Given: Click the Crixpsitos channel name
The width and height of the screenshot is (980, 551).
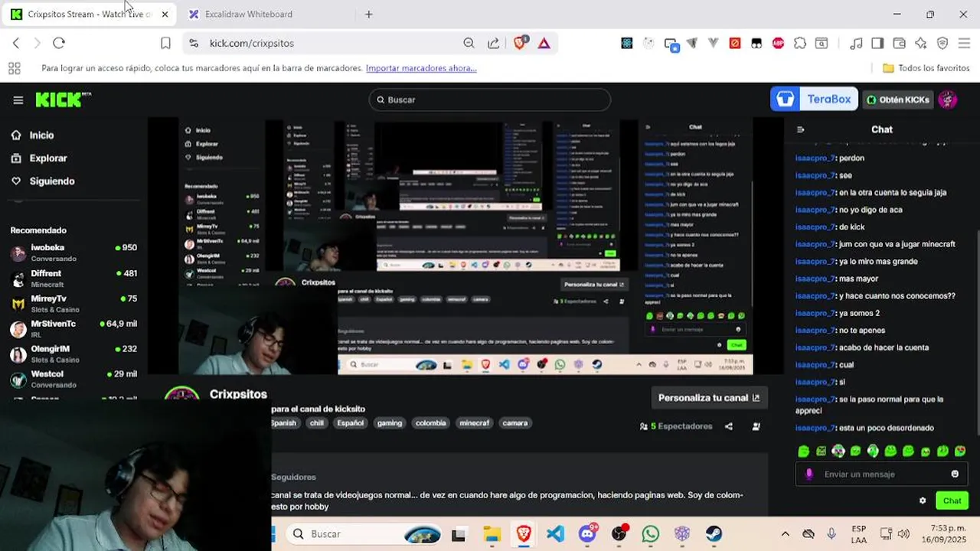Looking at the screenshot, I should click(x=238, y=394).
